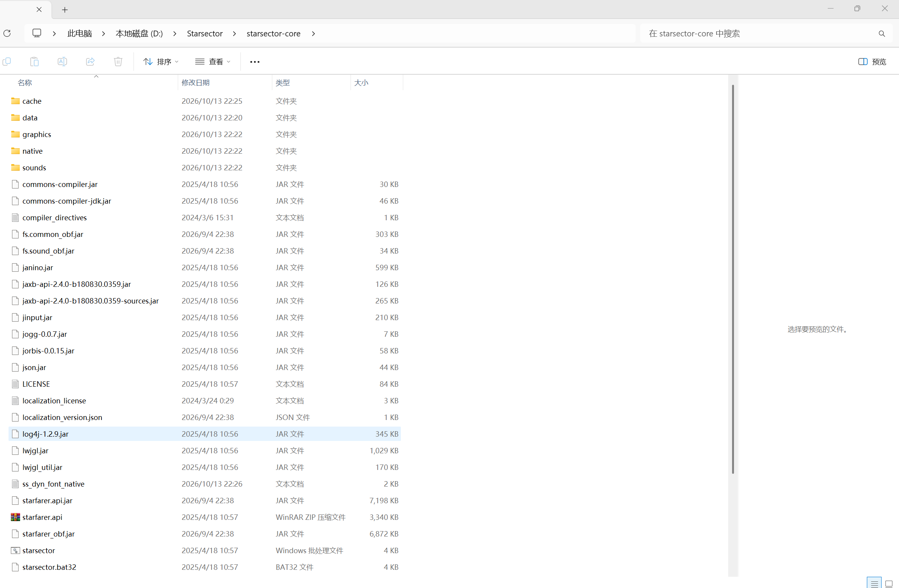Select the starfarer_obf.jar file
Screen dimensions: 899x588
pos(205,534)
